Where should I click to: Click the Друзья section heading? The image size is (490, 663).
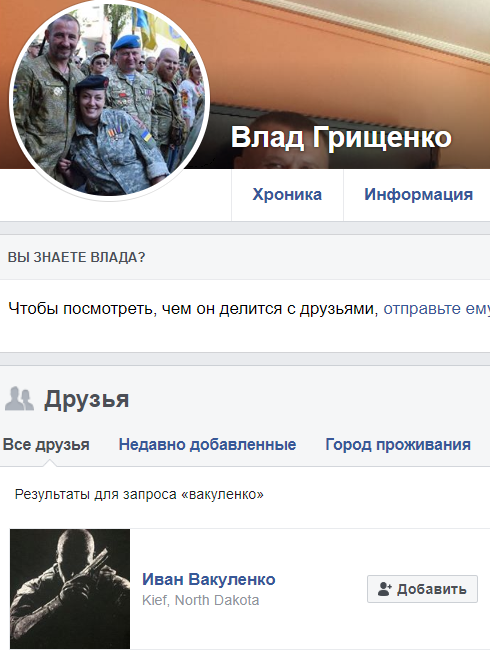(x=87, y=399)
